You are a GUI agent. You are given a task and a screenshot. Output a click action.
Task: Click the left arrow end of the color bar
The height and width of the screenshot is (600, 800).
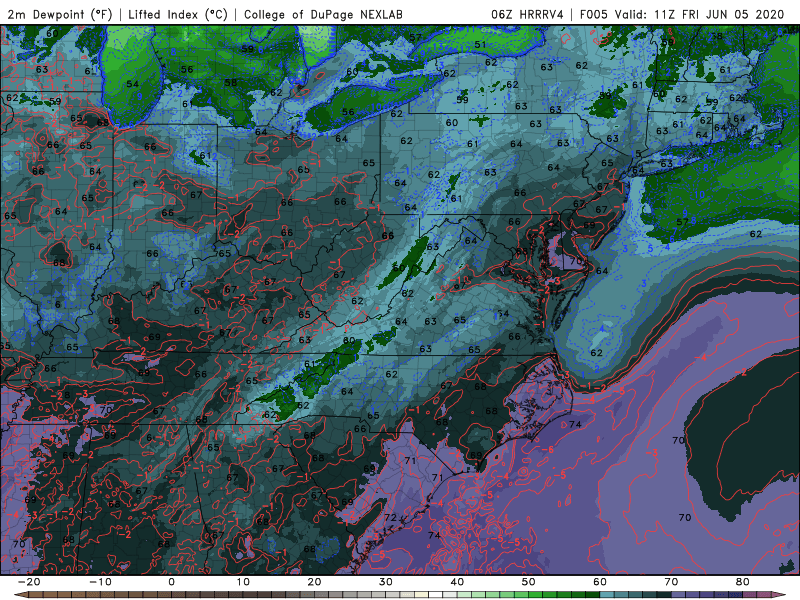coord(20,595)
